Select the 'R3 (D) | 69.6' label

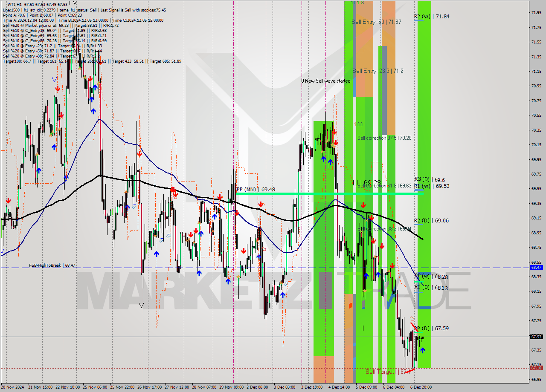point(430,180)
